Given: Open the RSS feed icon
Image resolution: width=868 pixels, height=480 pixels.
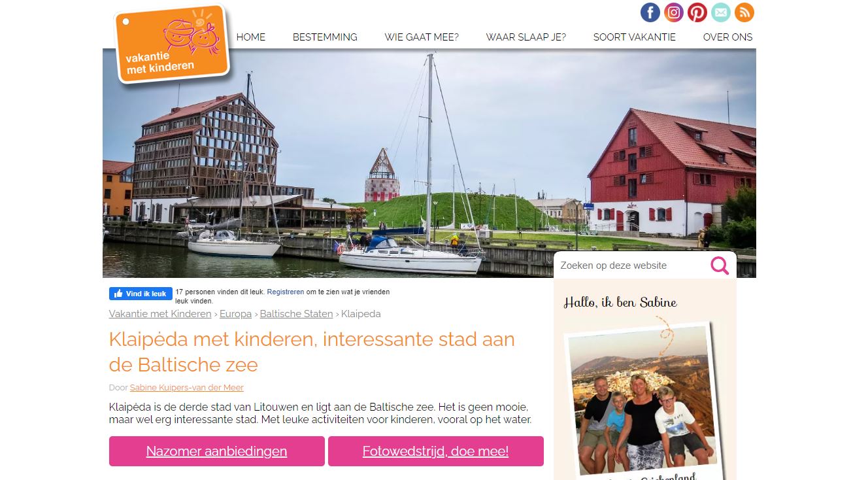Looking at the screenshot, I should pos(744,12).
